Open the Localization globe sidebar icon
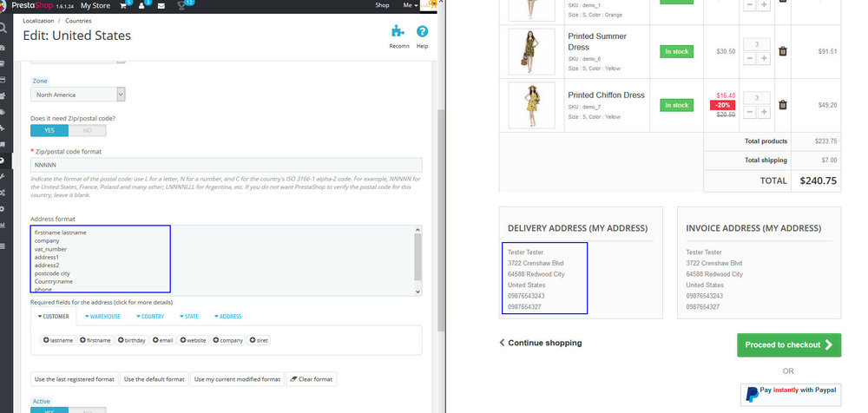Image resolution: width=868 pixels, height=413 pixels. pyautogui.click(x=3, y=161)
